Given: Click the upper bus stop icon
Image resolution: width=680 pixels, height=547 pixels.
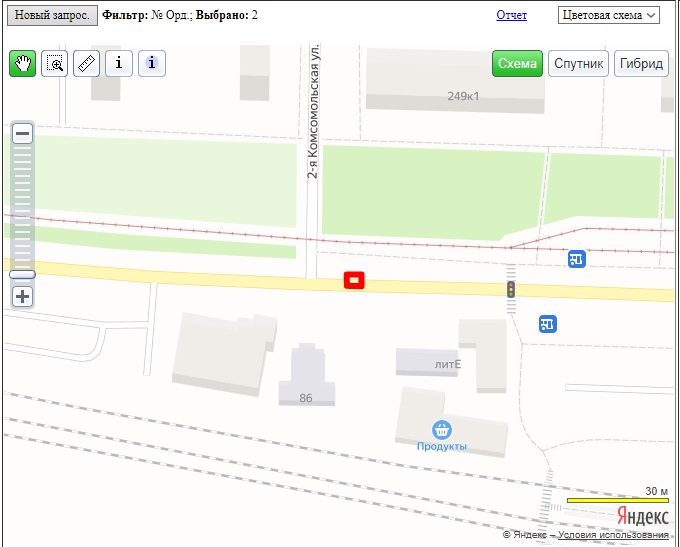Looking at the screenshot, I should 577,259.
